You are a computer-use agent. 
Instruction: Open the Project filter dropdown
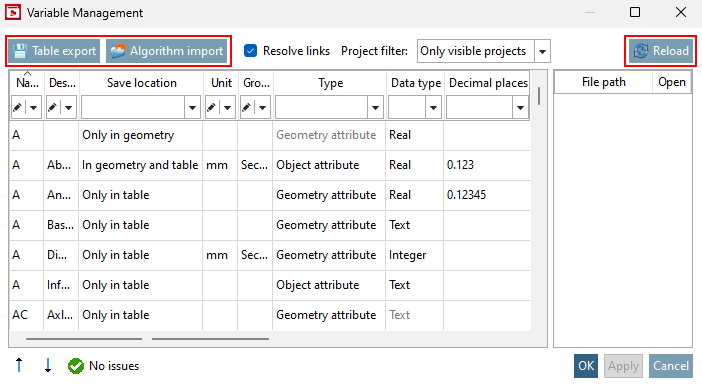pos(542,51)
